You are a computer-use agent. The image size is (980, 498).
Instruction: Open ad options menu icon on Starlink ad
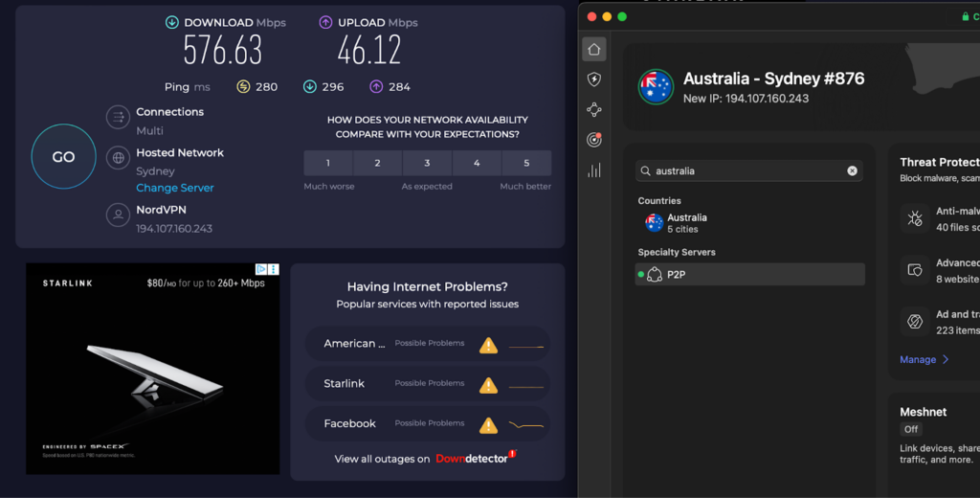click(x=274, y=269)
